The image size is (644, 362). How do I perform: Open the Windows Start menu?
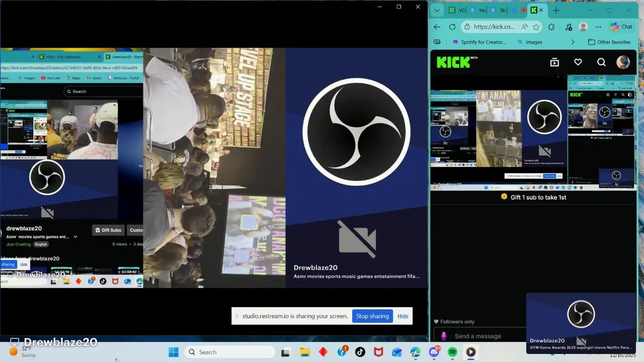(x=174, y=352)
